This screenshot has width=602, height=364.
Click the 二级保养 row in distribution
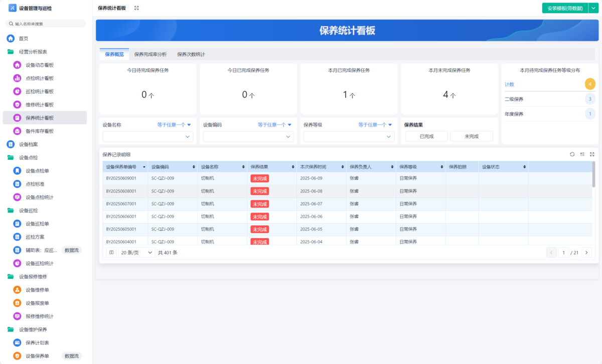coord(550,99)
